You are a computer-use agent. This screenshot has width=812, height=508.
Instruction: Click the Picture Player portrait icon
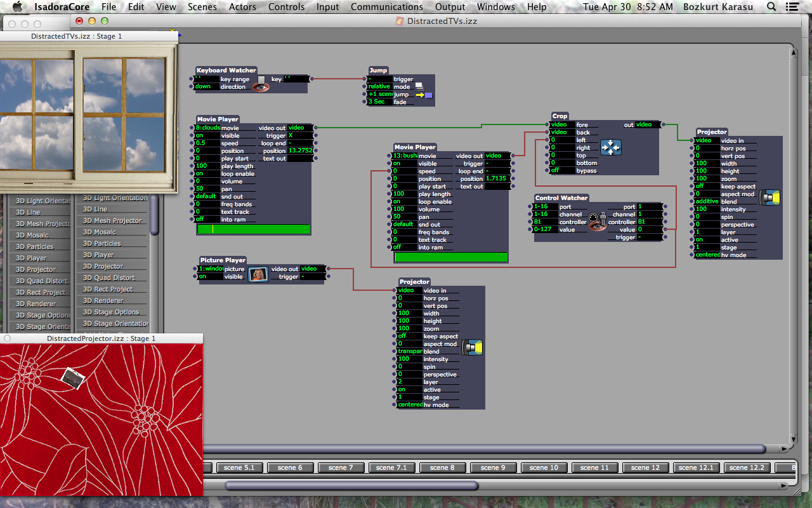click(258, 274)
